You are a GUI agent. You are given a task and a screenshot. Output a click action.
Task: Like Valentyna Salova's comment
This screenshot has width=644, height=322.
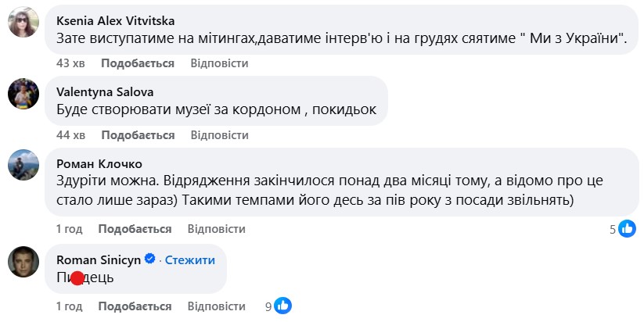click(x=138, y=135)
